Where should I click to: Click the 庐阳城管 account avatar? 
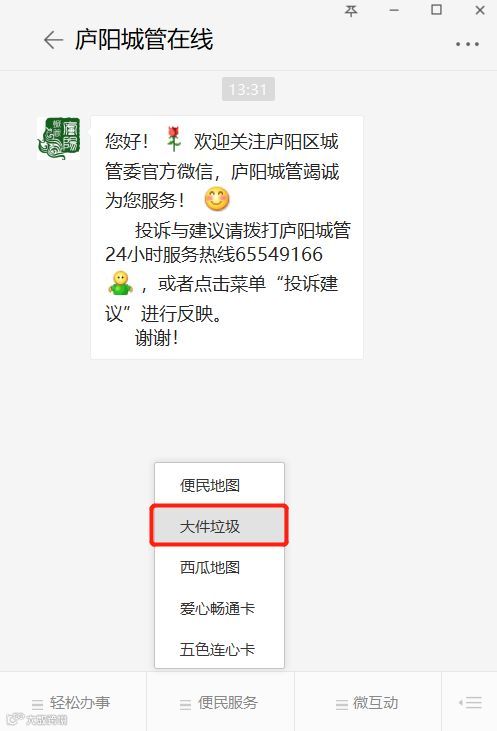tap(59, 138)
